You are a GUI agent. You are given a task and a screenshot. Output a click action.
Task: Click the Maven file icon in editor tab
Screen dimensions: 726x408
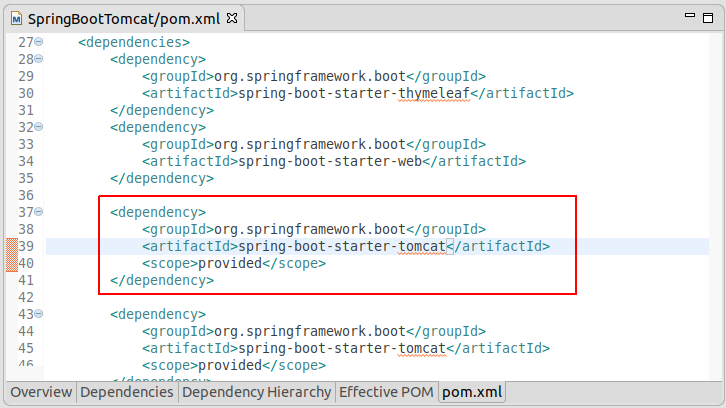point(17,19)
